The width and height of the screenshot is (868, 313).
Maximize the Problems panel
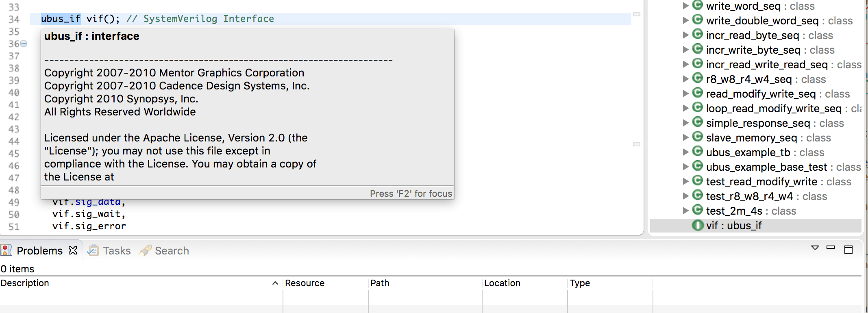848,250
